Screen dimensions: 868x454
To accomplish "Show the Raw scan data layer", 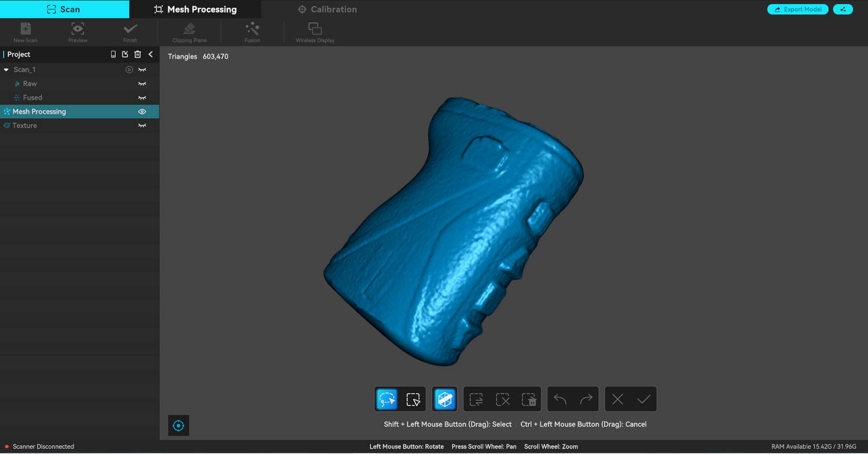I will pyautogui.click(x=142, y=84).
